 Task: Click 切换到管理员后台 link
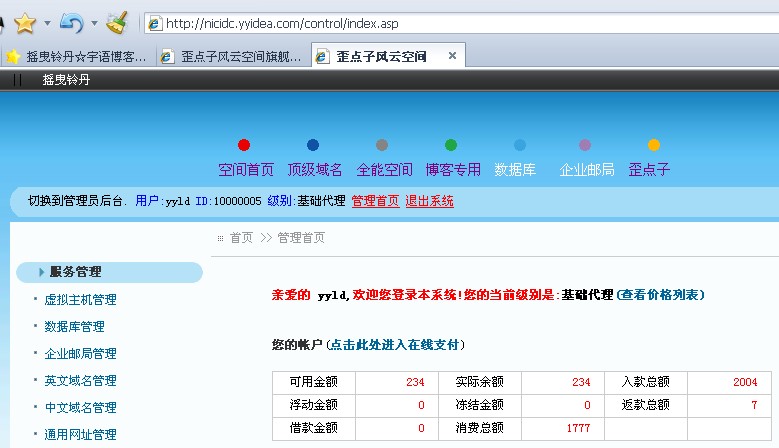[76, 201]
